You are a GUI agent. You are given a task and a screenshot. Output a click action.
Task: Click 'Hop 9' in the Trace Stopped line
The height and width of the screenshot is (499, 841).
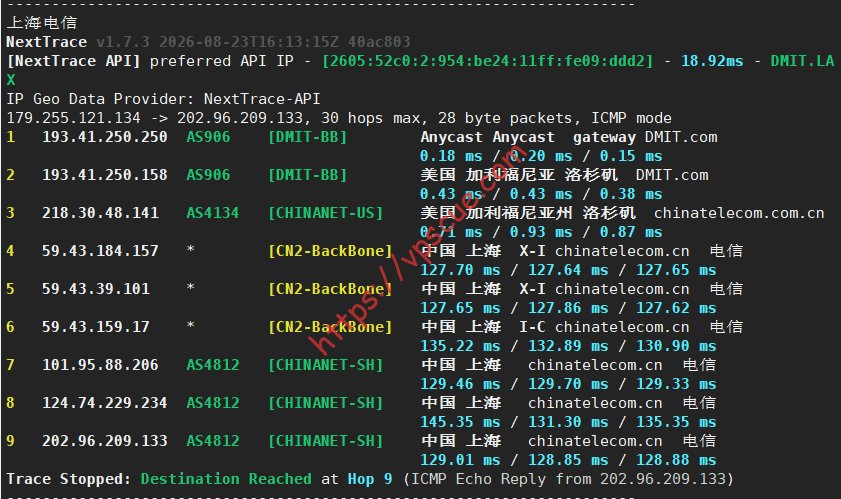pyautogui.click(x=370, y=479)
